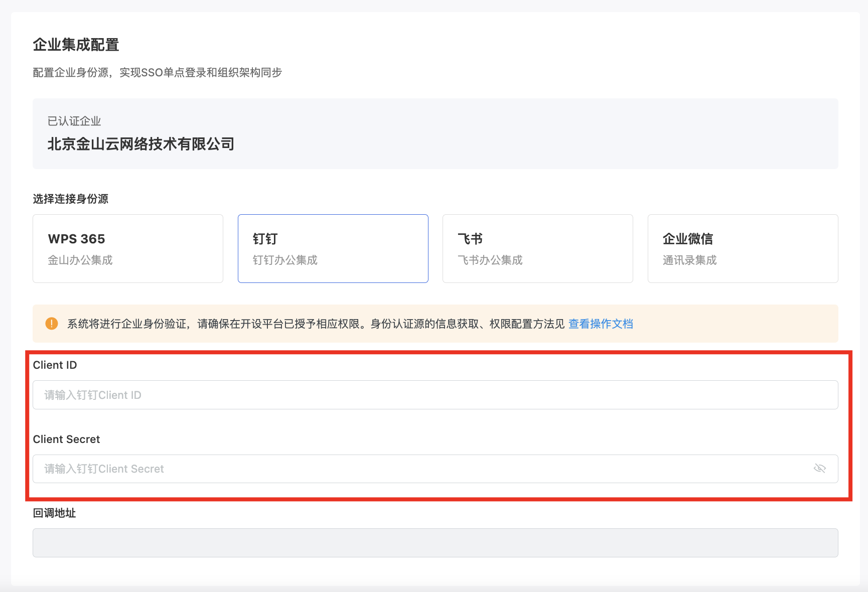Focus the Client Secret input field
This screenshot has width=868, height=592.
[436, 469]
